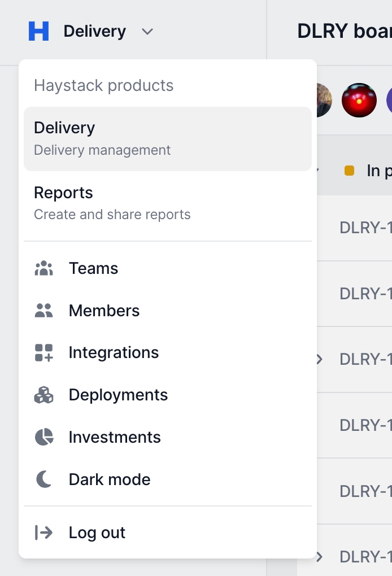Click the Teams group icon
The image size is (392, 576).
pyautogui.click(x=43, y=268)
